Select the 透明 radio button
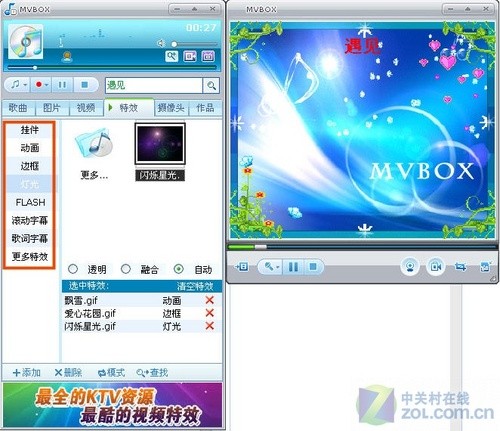The image size is (500, 431). (x=73, y=269)
